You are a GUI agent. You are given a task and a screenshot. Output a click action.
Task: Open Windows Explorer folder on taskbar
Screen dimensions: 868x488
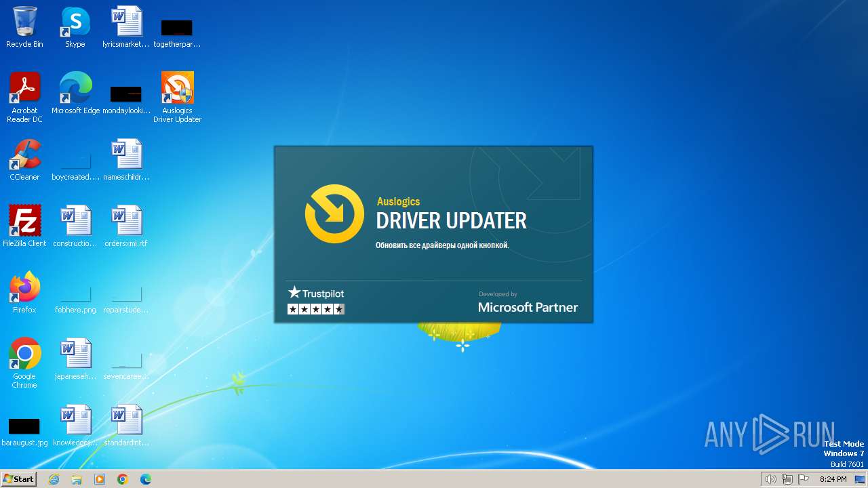tap(77, 479)
